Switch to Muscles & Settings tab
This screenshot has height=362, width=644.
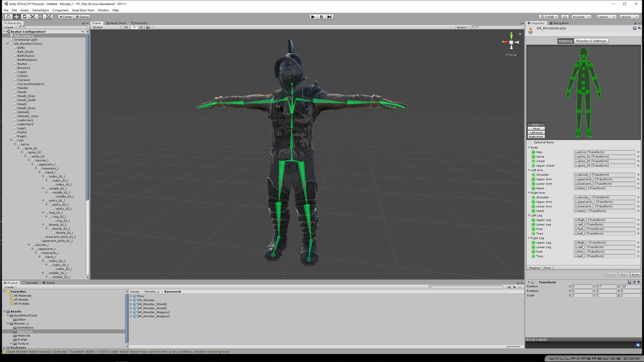click(591, 41)
